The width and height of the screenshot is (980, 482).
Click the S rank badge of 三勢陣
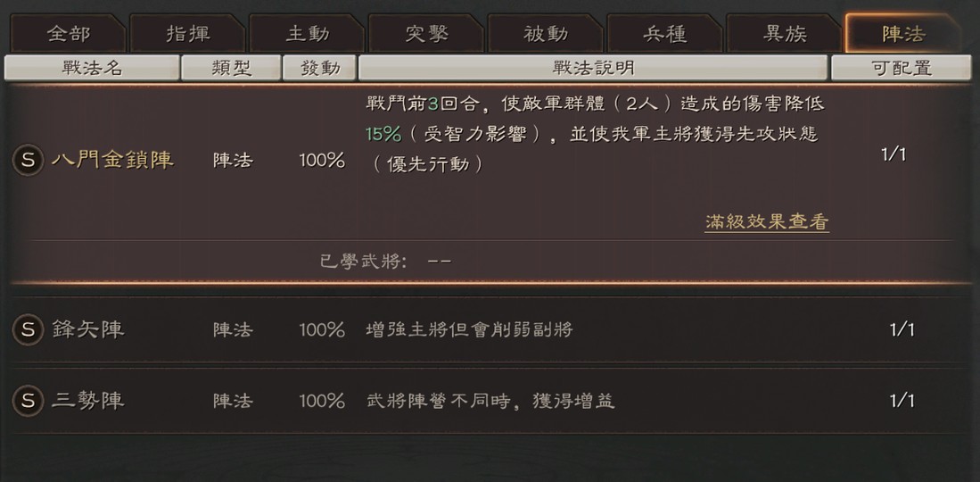coord(28,401)
